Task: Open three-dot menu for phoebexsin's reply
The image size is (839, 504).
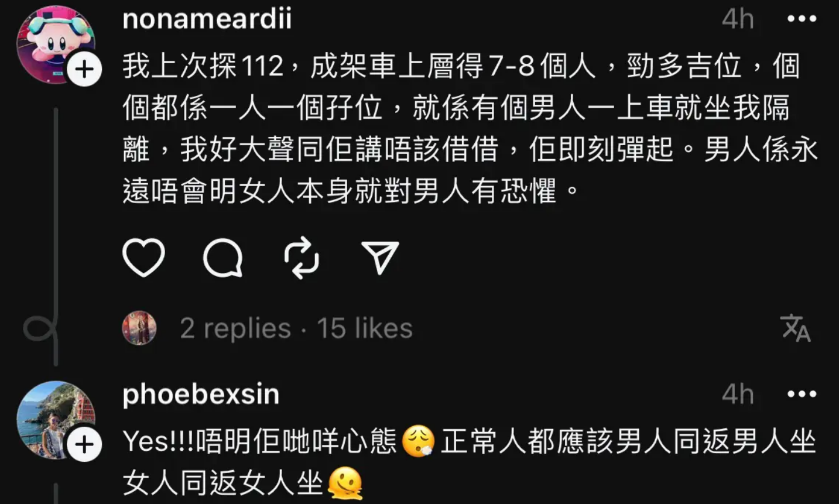Action: click(x=802, y=394)
